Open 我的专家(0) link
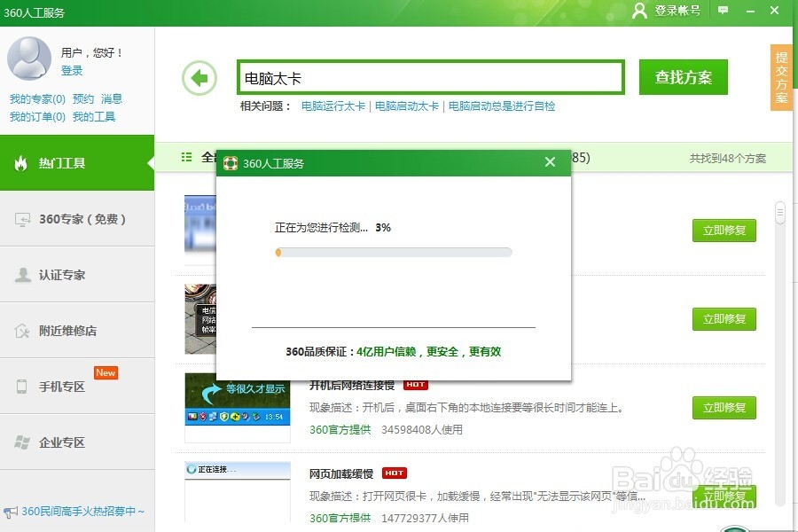 point(37,98)
